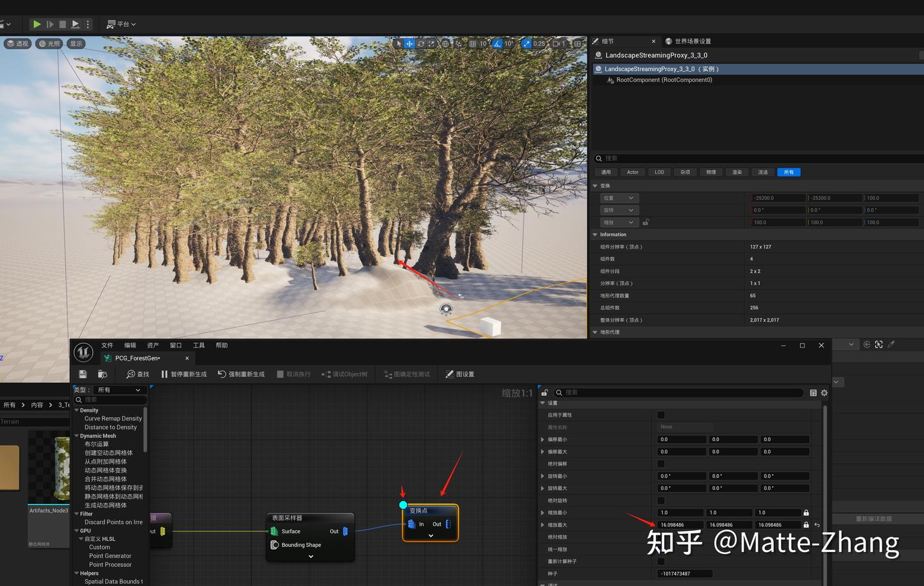The image size is (924, 586).
Task: Open details panel settings gear icon
Action: tap(825, 392)
